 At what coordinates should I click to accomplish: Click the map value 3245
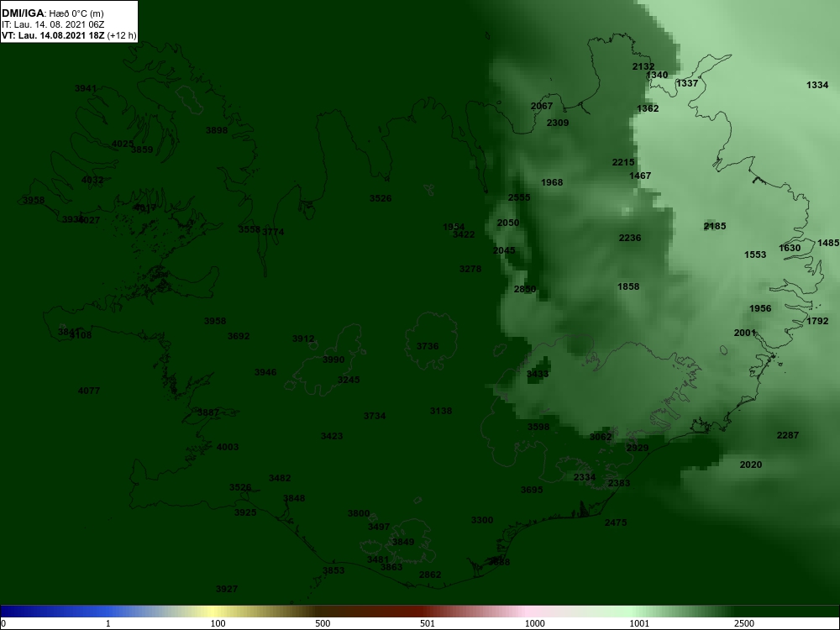click(x=349, y=380)
